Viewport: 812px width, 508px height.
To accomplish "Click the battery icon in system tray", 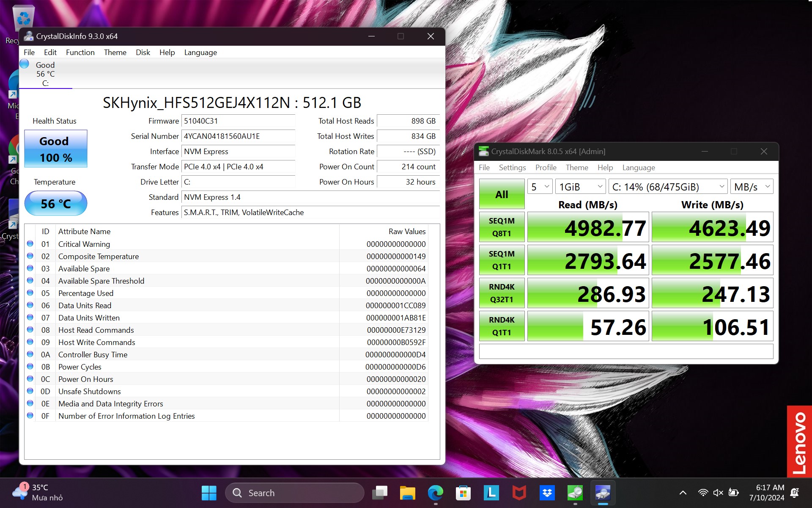I will click(x=733, y=493).
